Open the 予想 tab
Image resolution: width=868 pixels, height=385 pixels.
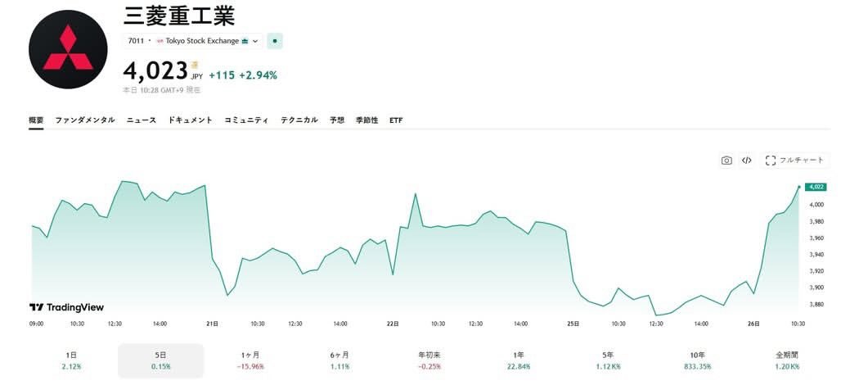pos(337,120)
